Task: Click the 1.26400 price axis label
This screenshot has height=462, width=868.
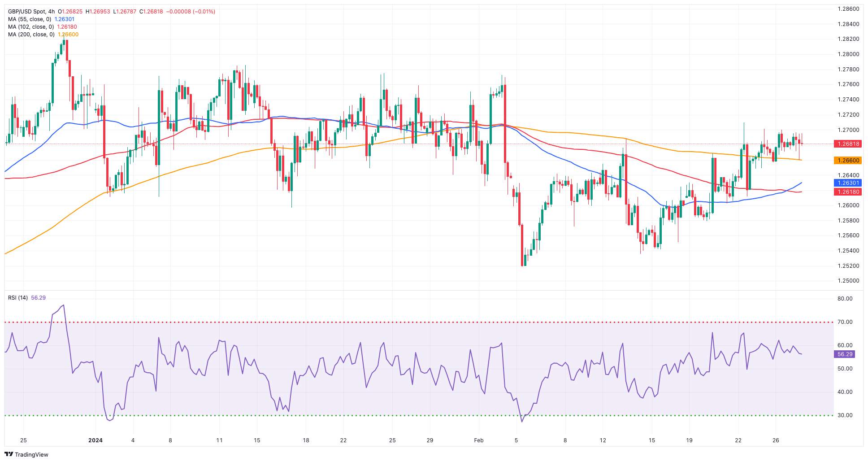Action: 848,175
